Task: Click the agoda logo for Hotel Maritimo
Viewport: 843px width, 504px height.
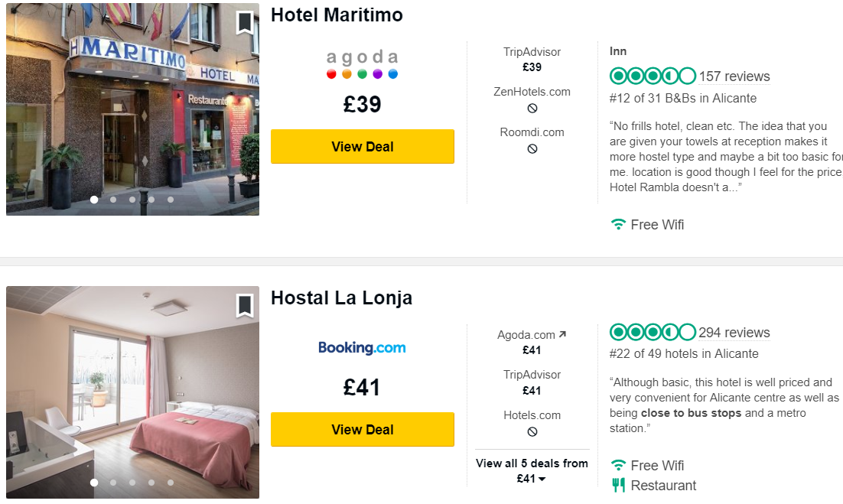Action: pos(363,64)
